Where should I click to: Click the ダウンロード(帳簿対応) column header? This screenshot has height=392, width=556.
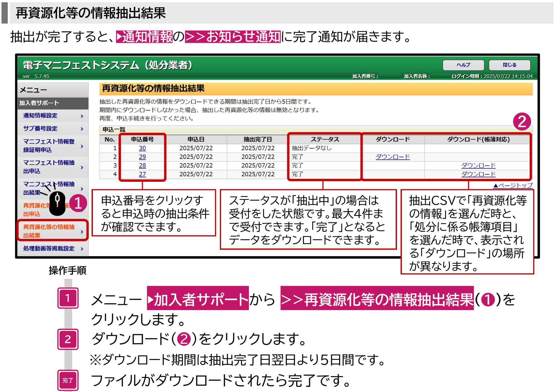[478, 139]
